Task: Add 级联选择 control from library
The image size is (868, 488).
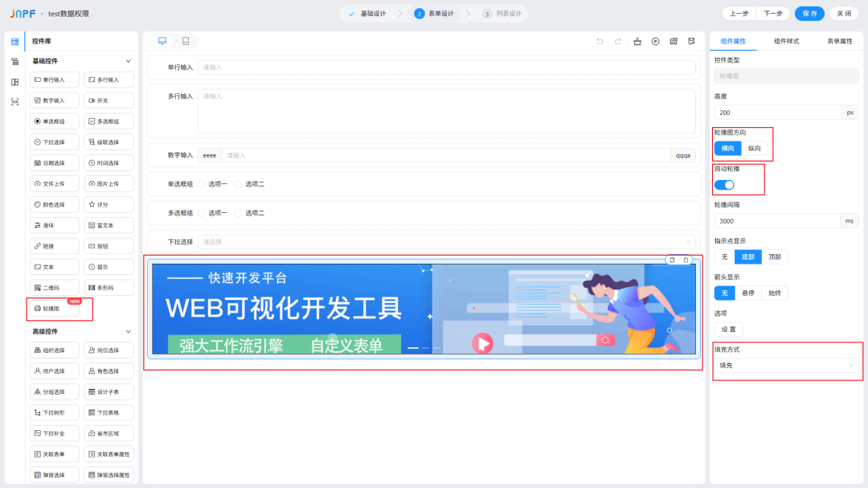Action: click(x=108, y=141)
